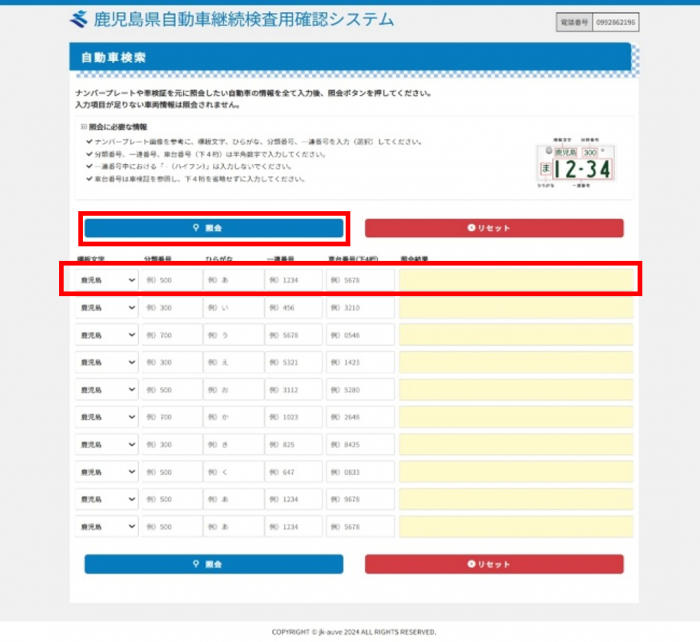
Task: Focus the 分類番号 field in the 例) く row
Action: (172, 472)
